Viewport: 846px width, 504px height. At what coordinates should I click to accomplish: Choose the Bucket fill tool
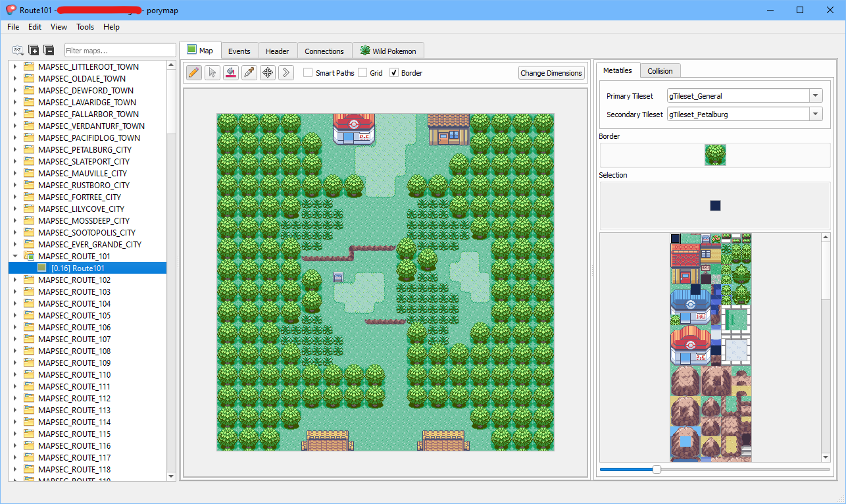pyautogui.click(x=230, y=72)
